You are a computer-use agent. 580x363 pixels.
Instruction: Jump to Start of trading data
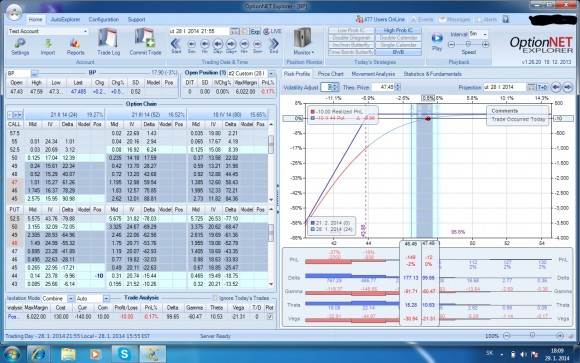(x=176, y=46)
